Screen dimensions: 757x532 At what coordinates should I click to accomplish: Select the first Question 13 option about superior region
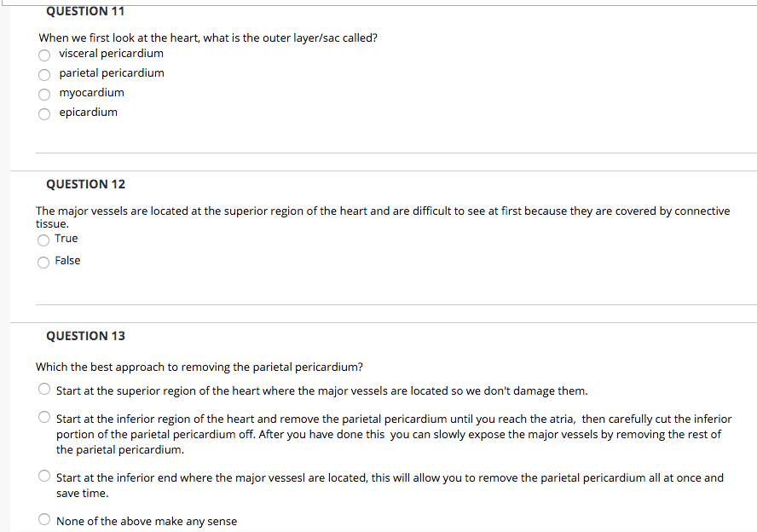(43, 389)
